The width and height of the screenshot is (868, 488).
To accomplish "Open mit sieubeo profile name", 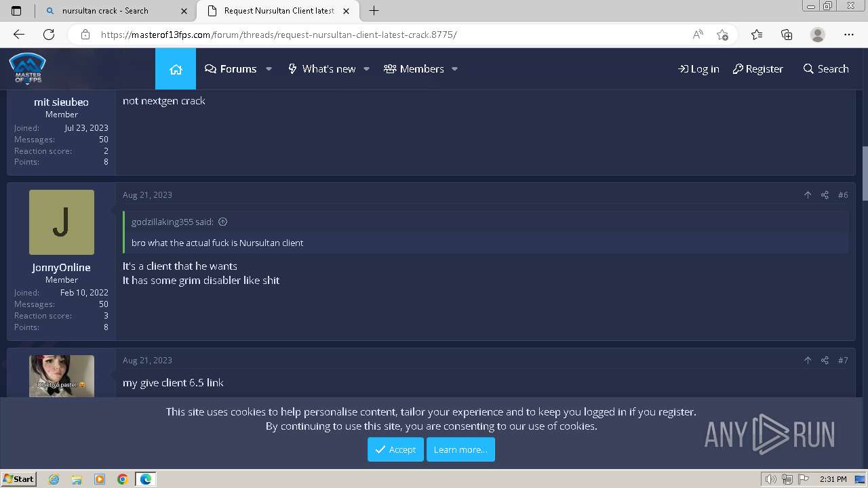I will (61, 102).
